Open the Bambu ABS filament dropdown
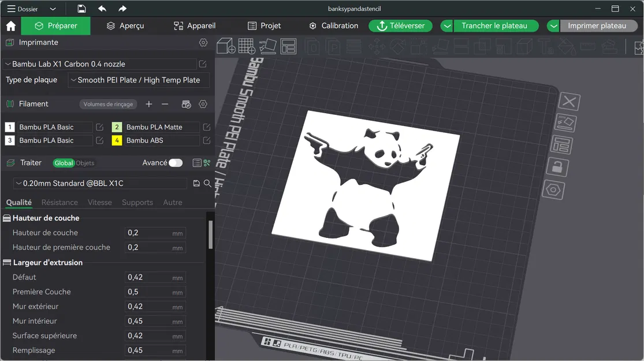This screenshot has height=361, width=644. (x=161, y=140)
